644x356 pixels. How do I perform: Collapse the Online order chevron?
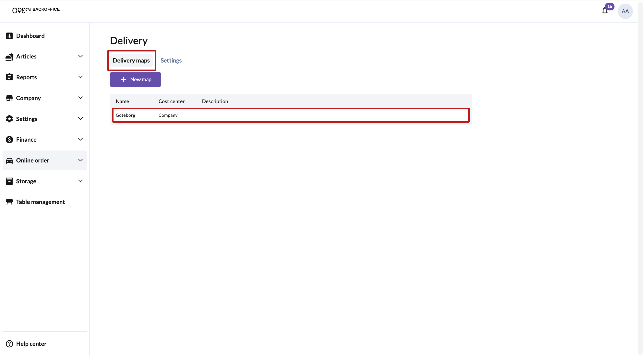(80, 160)
